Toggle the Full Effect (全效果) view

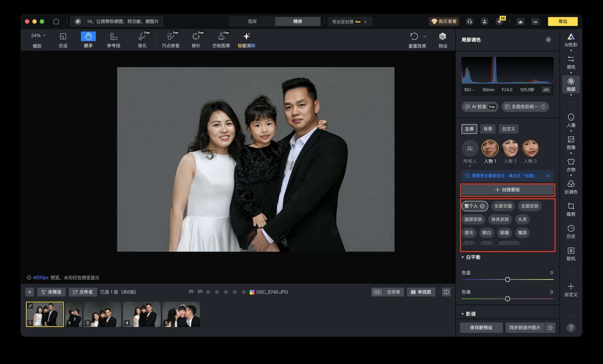click(x=388, y=292)
